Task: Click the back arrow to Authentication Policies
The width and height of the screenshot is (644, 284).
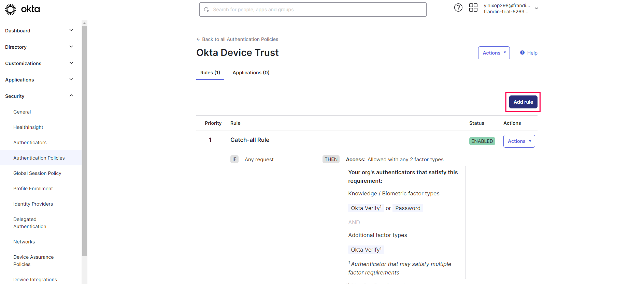Action: tap(198, 39)
